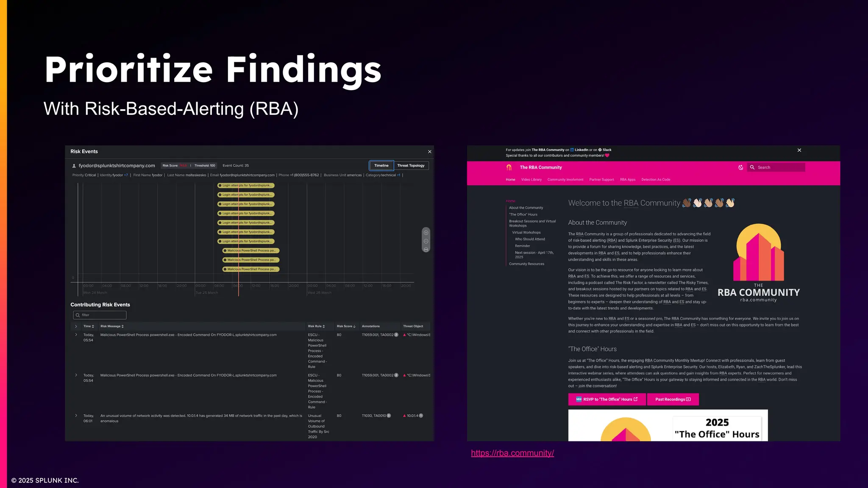868x488 pixels.
Task: Click the 2025 "The Office" Hours banner image
Action: (668, 425)
